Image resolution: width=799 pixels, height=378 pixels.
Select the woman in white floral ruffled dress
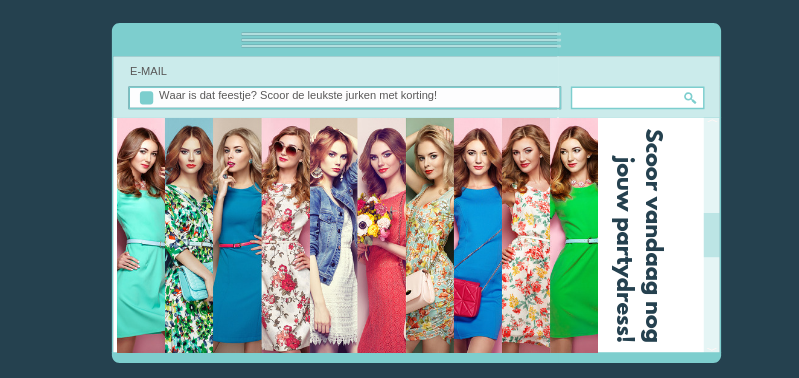pyautogui.click(x=526, y=235)
